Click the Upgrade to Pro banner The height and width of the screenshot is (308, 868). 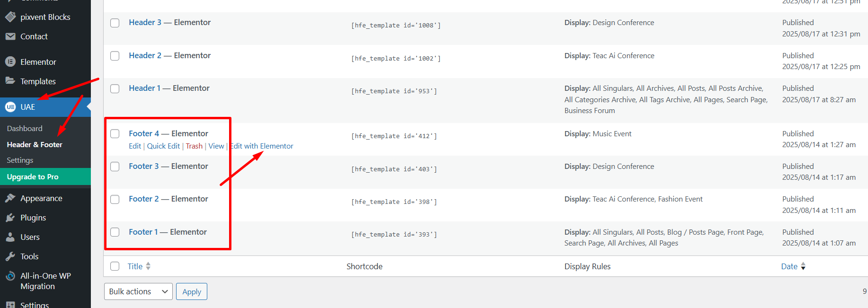coord(33,177)
